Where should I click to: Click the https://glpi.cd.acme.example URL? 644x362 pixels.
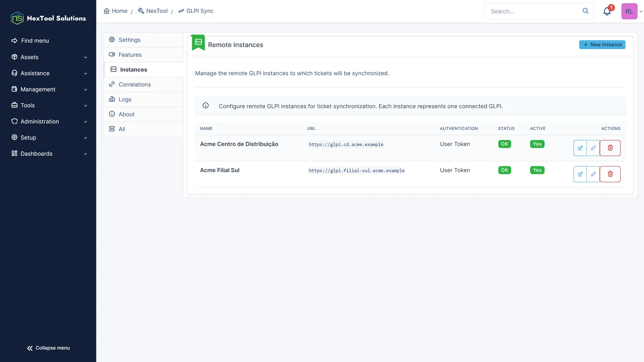pos(346,144)
